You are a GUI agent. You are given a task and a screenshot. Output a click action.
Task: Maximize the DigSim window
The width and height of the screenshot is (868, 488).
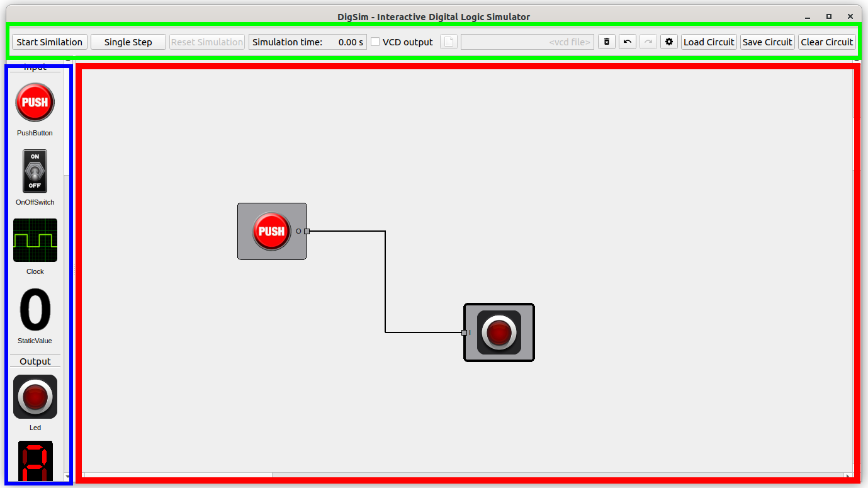829,16
